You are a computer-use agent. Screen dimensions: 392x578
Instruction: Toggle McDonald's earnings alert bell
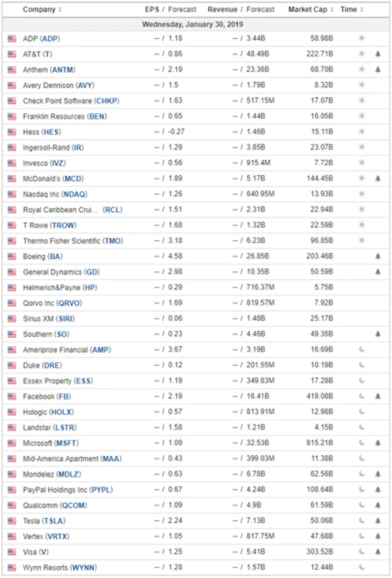(378, 178)
